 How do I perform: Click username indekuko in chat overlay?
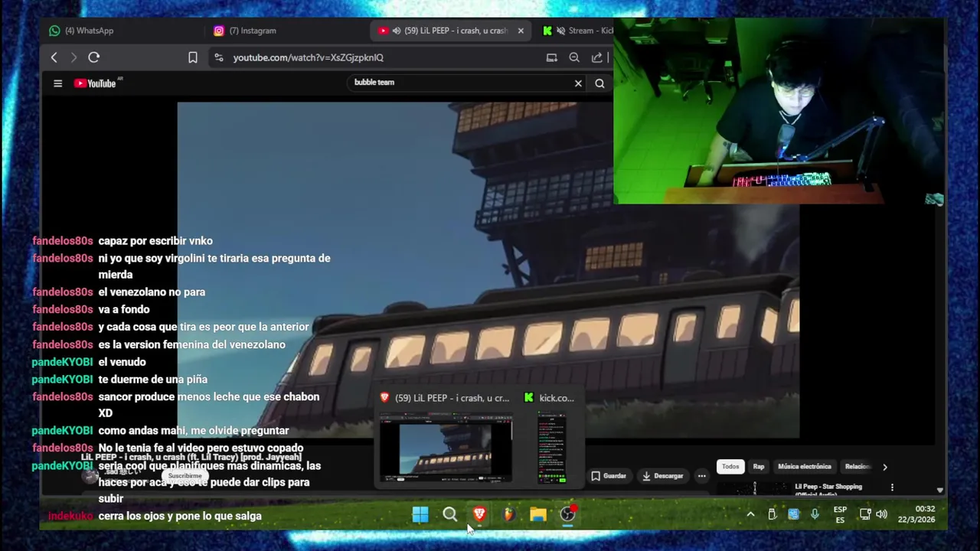tap(70, 516)
